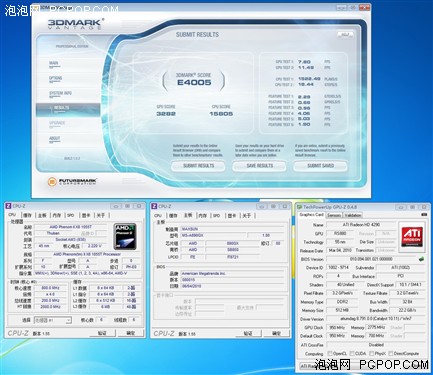Click the ATI CrossFire field showing Disabled
This screenshot has width=433, height=375.
click(x=376, y=345)
